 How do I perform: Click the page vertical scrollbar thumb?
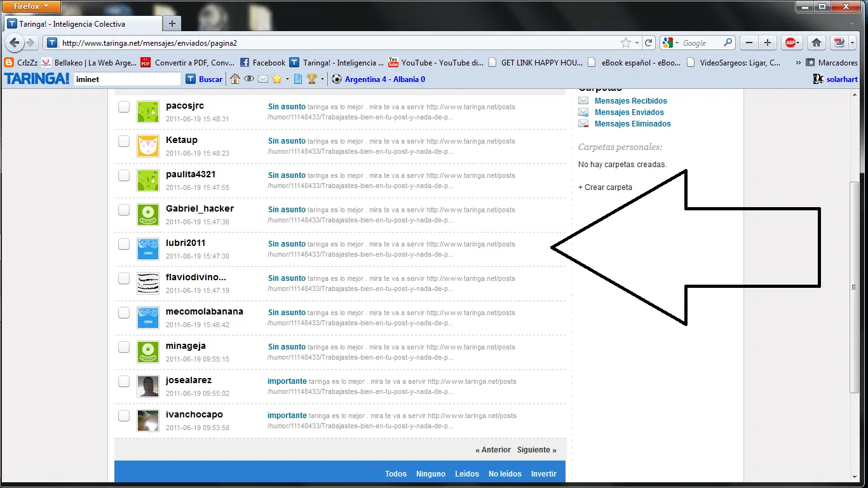(x=854, y=287)
